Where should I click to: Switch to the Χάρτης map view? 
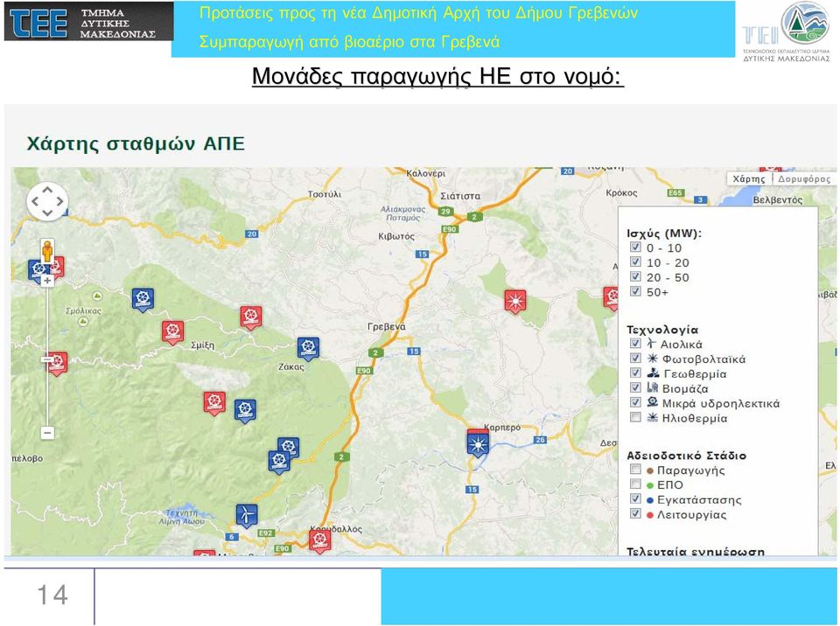748,179
